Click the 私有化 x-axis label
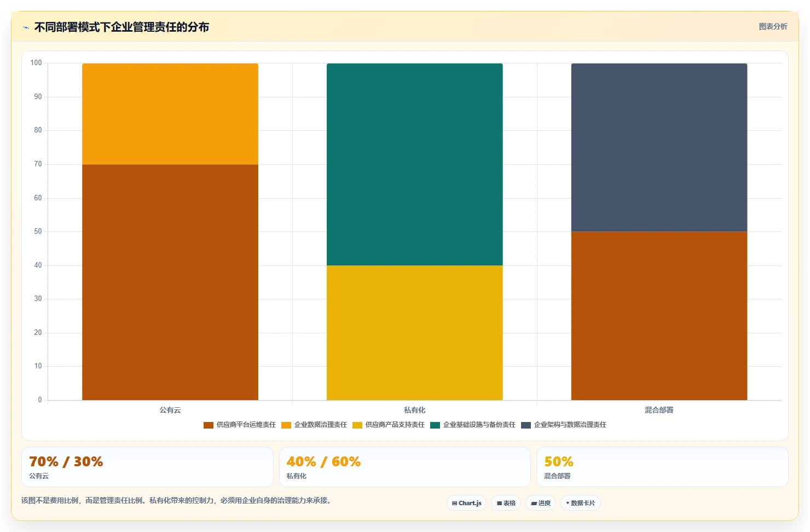This screenshot has width=810, height=532. 415,410
